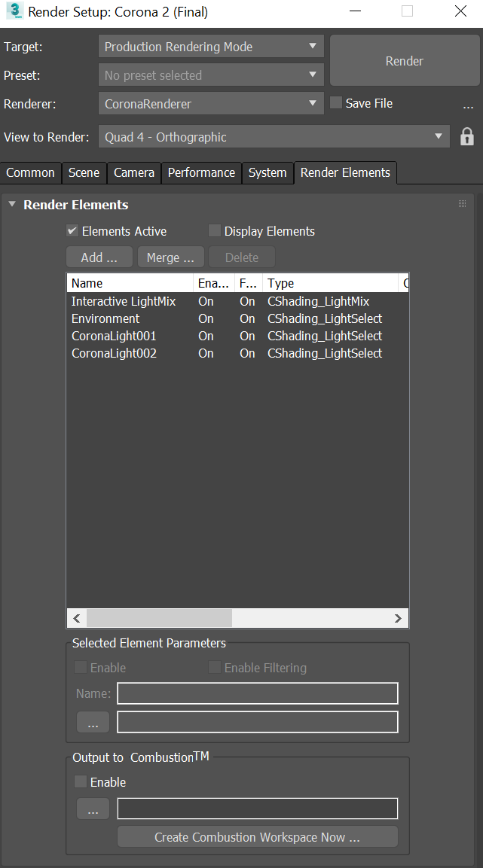The width and height of the screenshot is (483, 868).
Task: Click the Type column header
Action: point(331,283)
